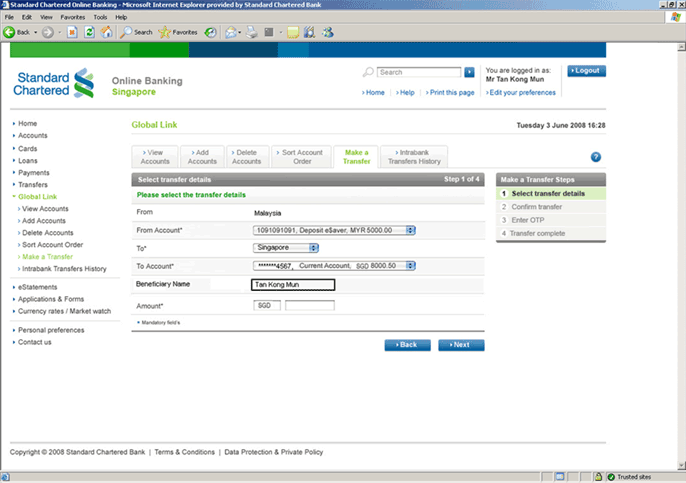Open the Tools menu
Image resolution: width=686 pixels, height=483 pixels.
tap(100, 17)
